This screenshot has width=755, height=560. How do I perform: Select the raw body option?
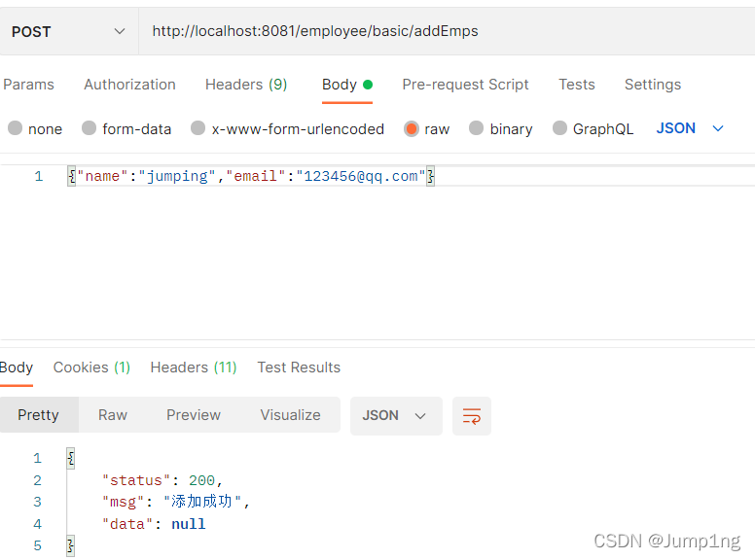pyautogui.click(x=426, y=129)
